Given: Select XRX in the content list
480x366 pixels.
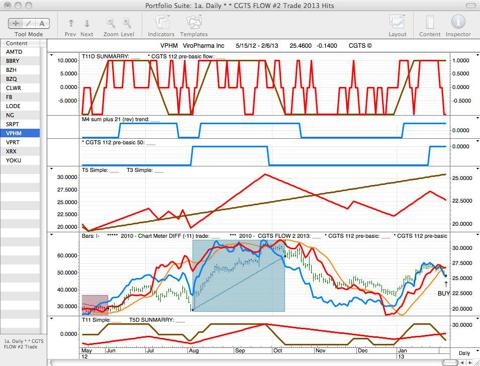Looking at the screenshot, I should [20, 151].
